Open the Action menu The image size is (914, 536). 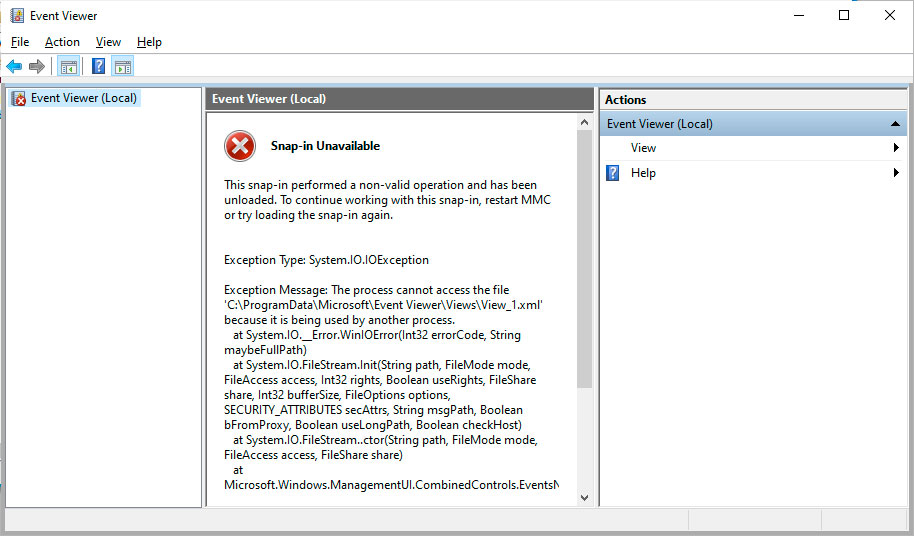pyautogui.click(x=62, y=42)
